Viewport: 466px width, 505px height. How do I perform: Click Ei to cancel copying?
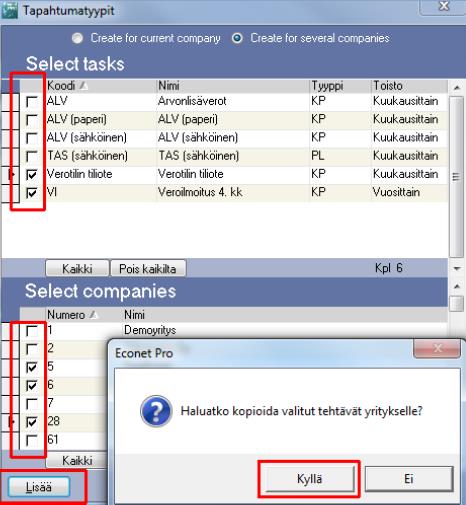coord(409,479)
